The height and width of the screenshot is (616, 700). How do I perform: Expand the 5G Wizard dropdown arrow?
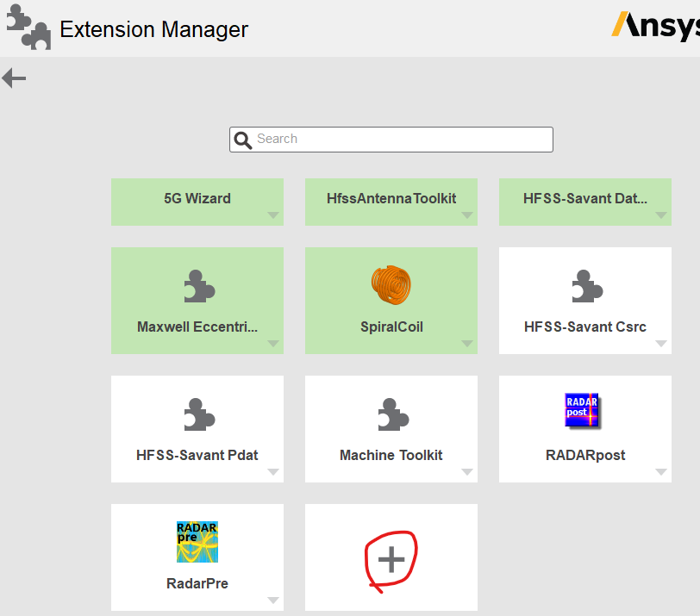coord(273,215)
